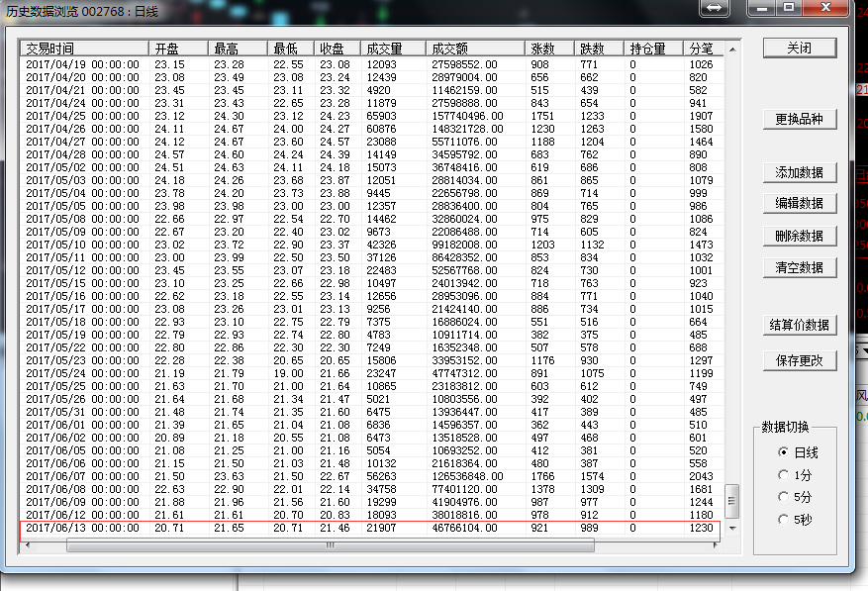Click the 开盘 column header
The image size is (868, 591).
[178, 49]
